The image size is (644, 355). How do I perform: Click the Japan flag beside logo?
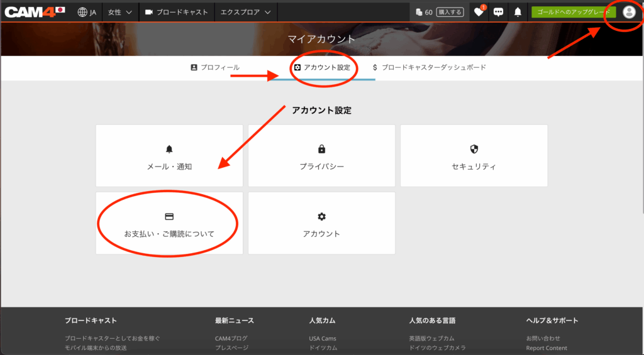[60, 9]
